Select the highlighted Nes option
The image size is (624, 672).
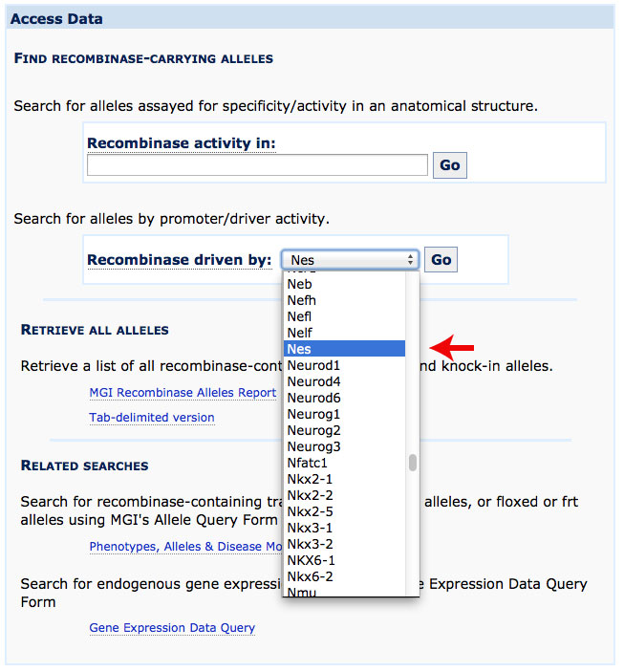(x=344, y=349)
